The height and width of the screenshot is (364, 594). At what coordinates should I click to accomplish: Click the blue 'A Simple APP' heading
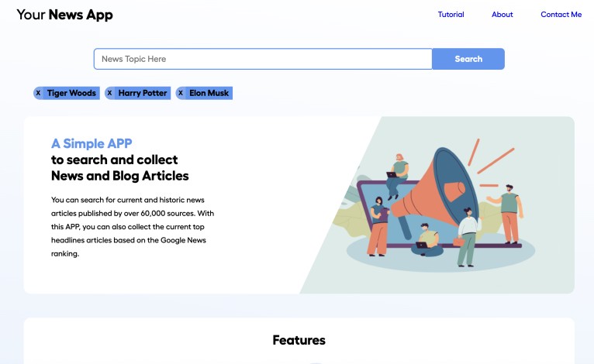[92, 143]
